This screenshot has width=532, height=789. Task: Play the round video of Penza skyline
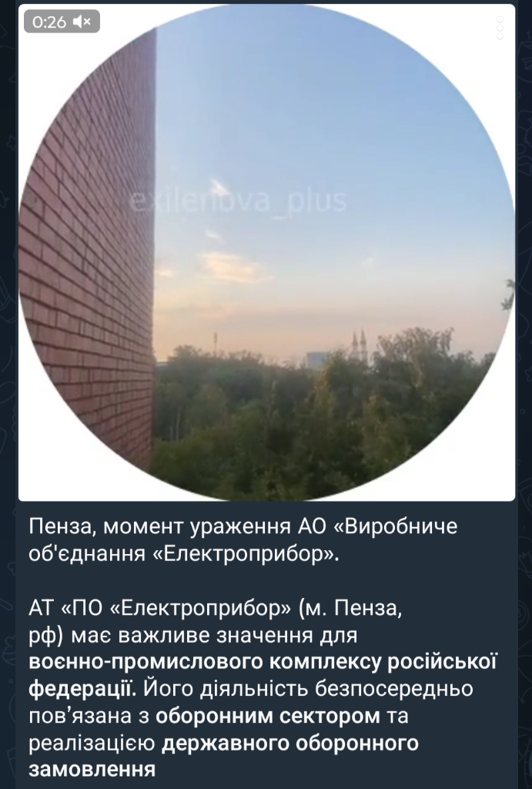click(266, 252)
